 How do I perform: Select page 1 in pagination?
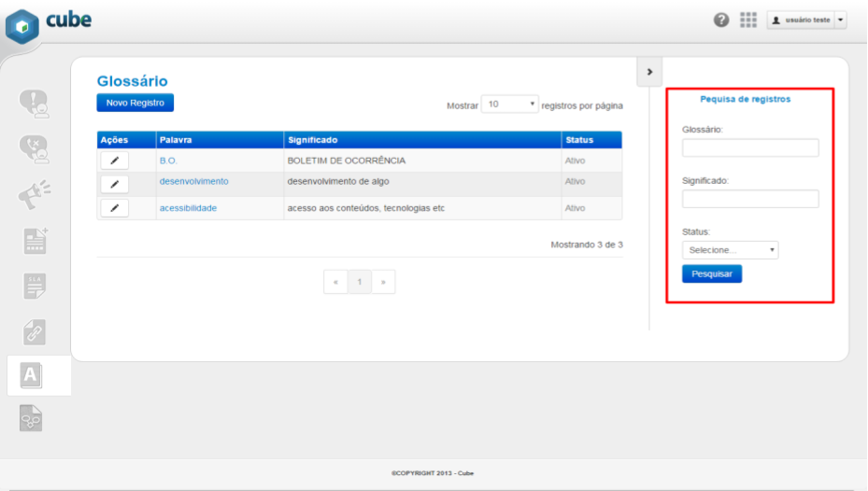pos(360,282)
